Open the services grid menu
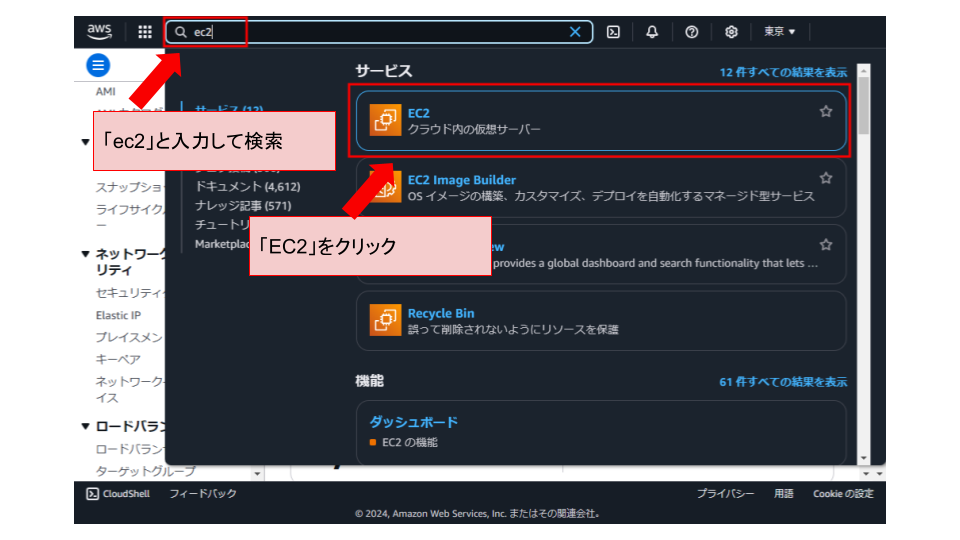The image size is (960, 540). [x=145, y=32]
